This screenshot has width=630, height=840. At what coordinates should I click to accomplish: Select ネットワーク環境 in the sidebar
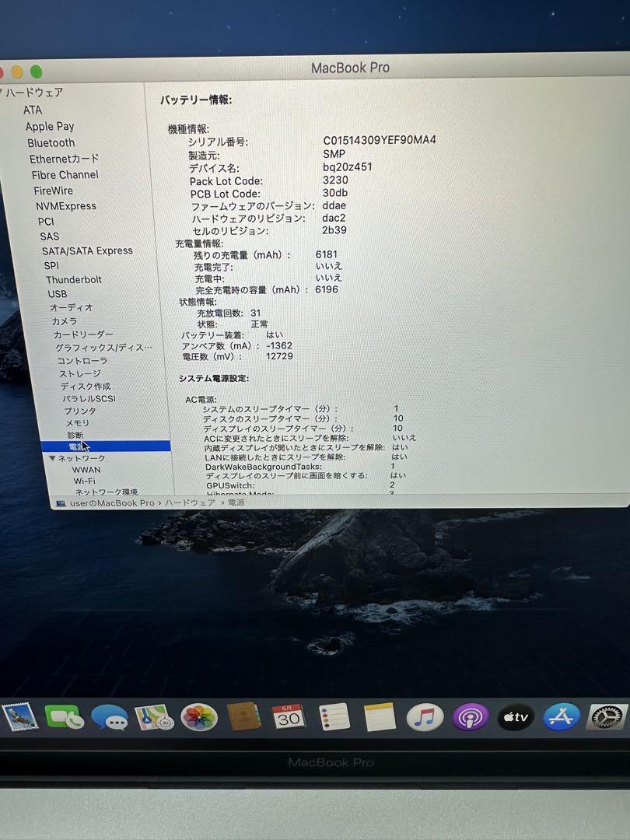pyautogui.click(x=106, y=492)
